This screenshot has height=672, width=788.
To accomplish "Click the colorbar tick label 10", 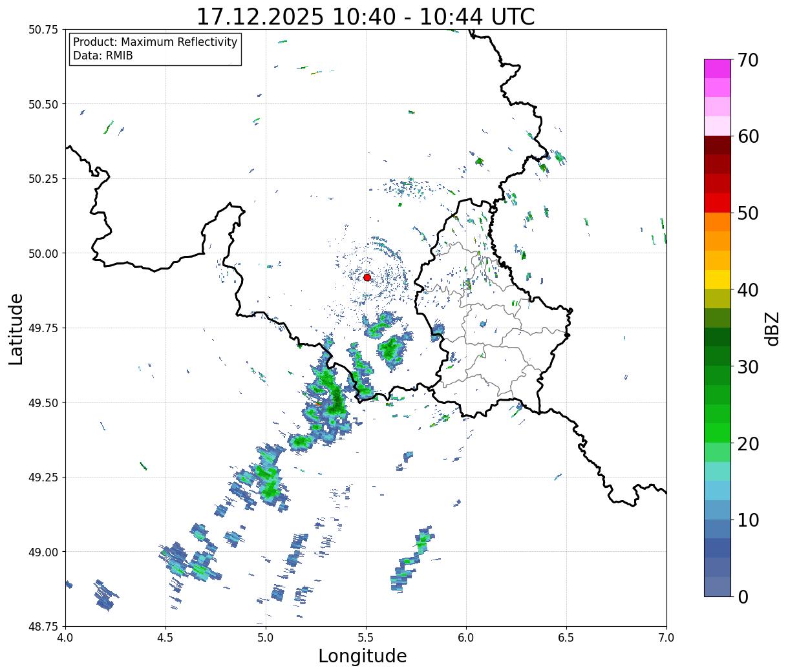I will click(747, 520).
